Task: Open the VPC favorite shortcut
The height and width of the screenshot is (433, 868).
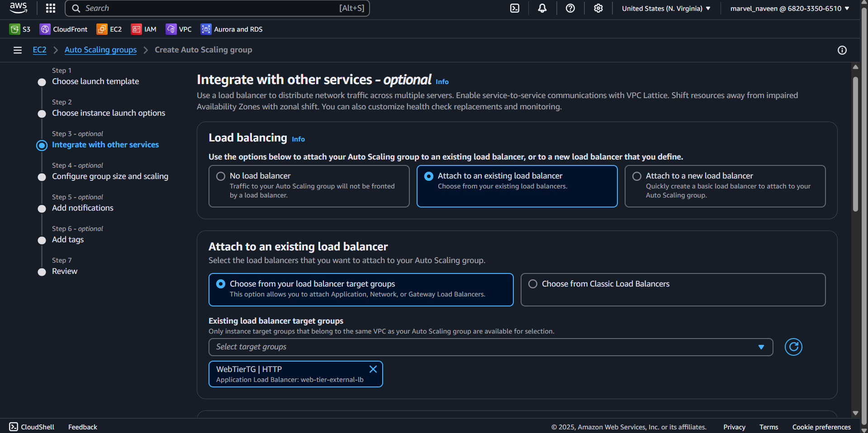Action: click(179, 29)
